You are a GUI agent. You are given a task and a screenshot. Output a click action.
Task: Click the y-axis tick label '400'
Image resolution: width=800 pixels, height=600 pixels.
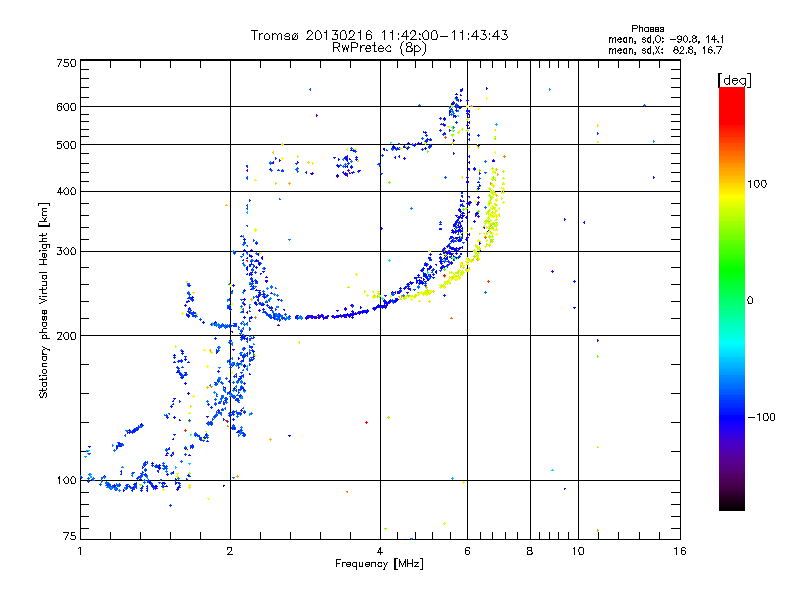pos(66,192)
